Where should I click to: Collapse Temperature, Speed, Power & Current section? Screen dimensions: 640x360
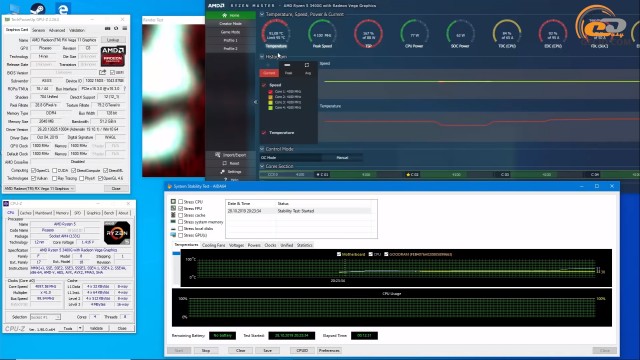(x=262, y=14)
